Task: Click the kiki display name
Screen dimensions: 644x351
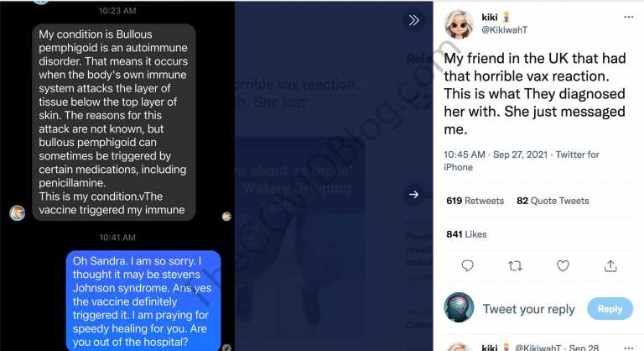Action: 489,17
